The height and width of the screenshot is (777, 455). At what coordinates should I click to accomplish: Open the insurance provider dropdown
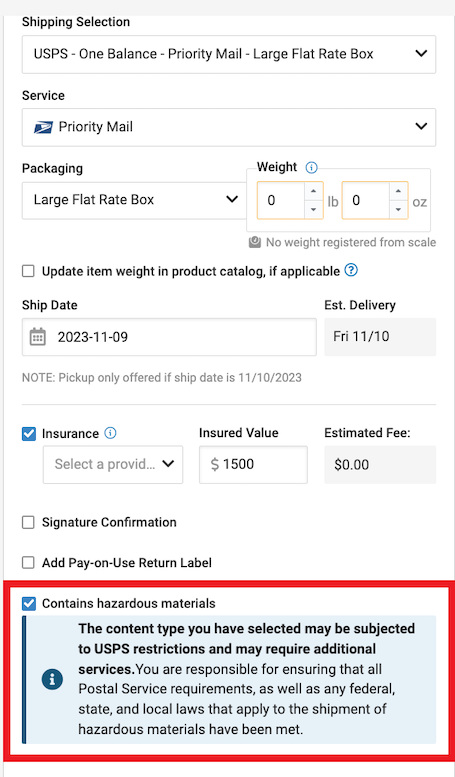[x=113, y=464]
